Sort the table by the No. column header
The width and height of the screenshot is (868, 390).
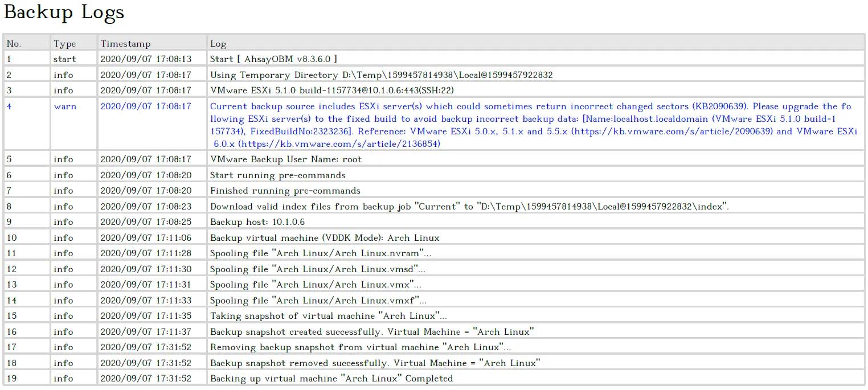[x=14, y=43]
